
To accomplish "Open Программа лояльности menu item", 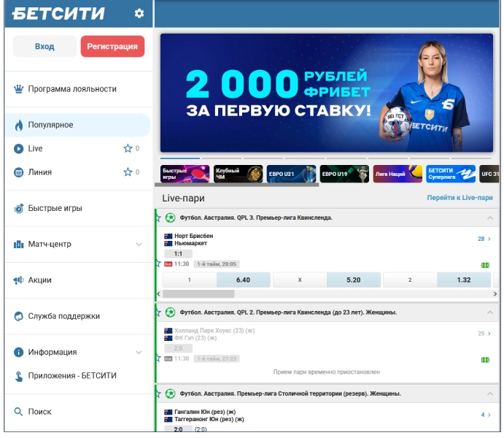I will 79,89.
